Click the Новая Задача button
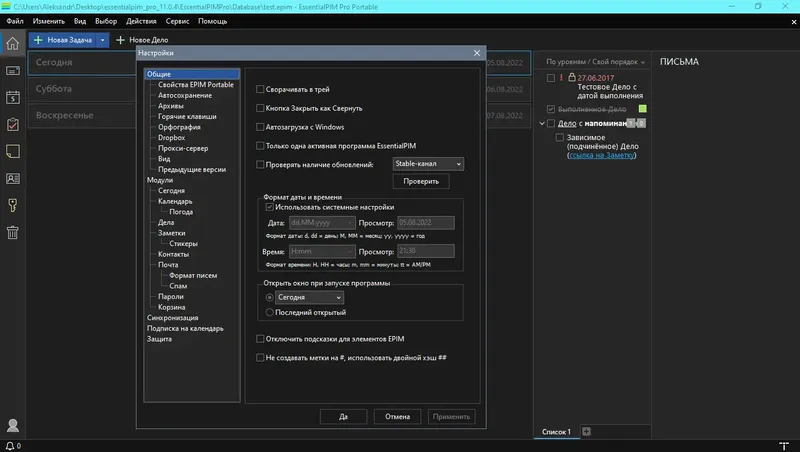 (x=63, y=40)
